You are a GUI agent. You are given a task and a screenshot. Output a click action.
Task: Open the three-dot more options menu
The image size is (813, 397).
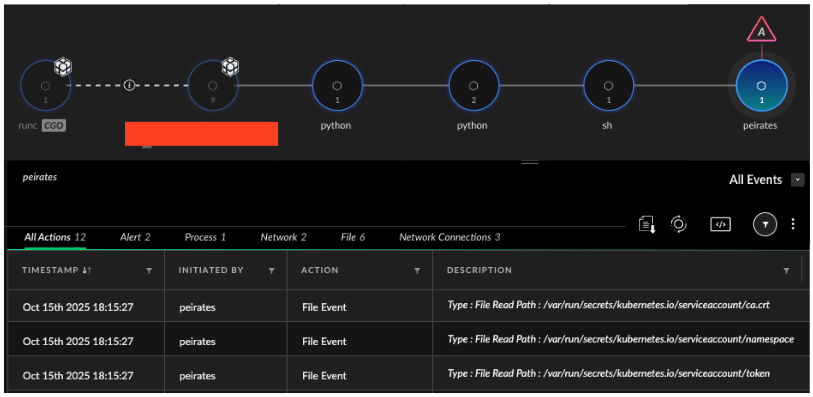tap(793, 224)
